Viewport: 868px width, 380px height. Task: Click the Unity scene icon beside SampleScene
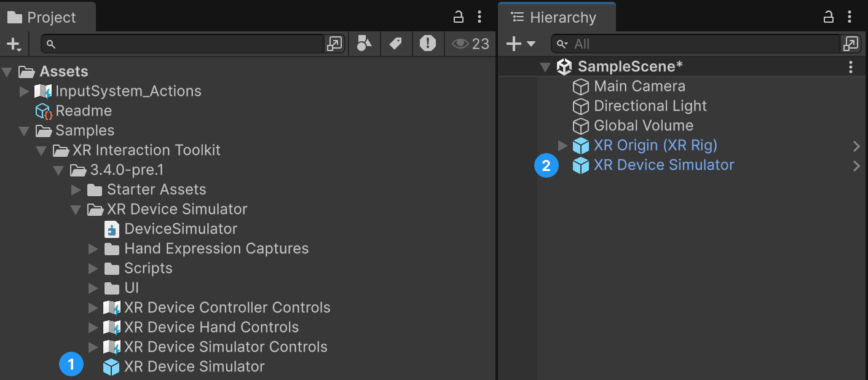[x=564, y=66]
